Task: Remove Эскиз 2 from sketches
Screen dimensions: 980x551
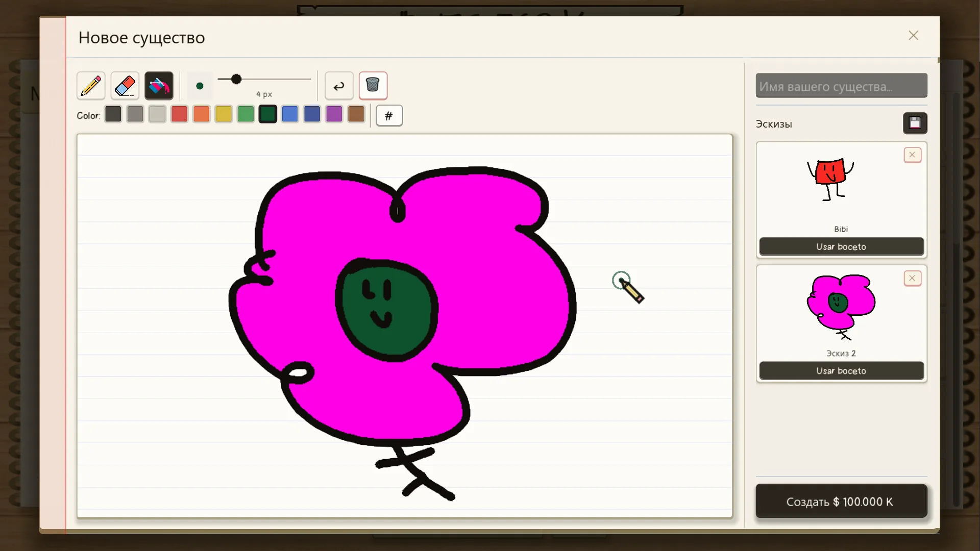Action: [x=912, y=278]
